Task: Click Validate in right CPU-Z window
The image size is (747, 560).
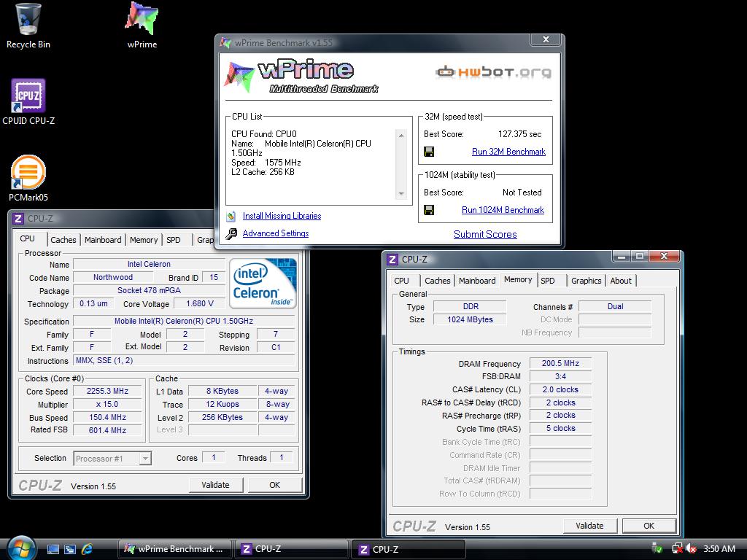Action: tap(589, 526)
